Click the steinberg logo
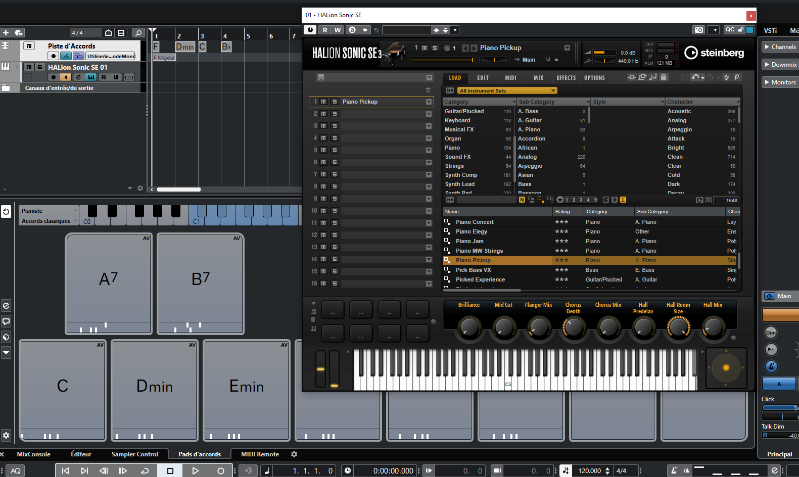The width and height of the screenshot is (799, 477). [714, 52]
